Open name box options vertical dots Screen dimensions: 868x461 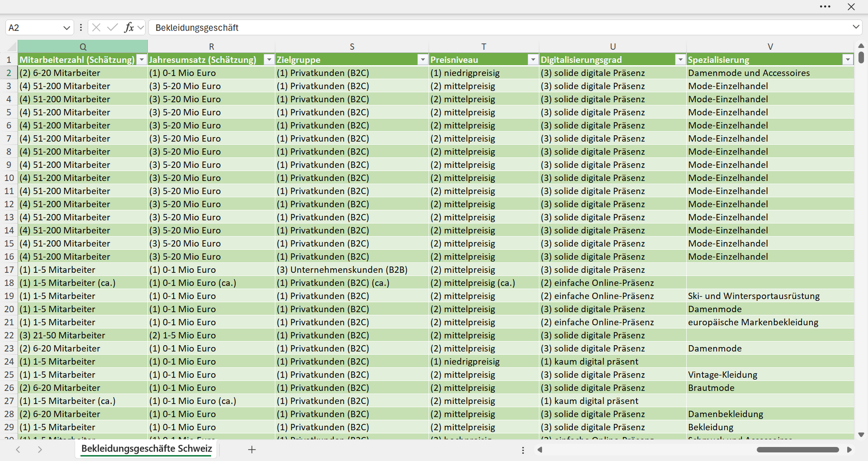tap(81, 28)
